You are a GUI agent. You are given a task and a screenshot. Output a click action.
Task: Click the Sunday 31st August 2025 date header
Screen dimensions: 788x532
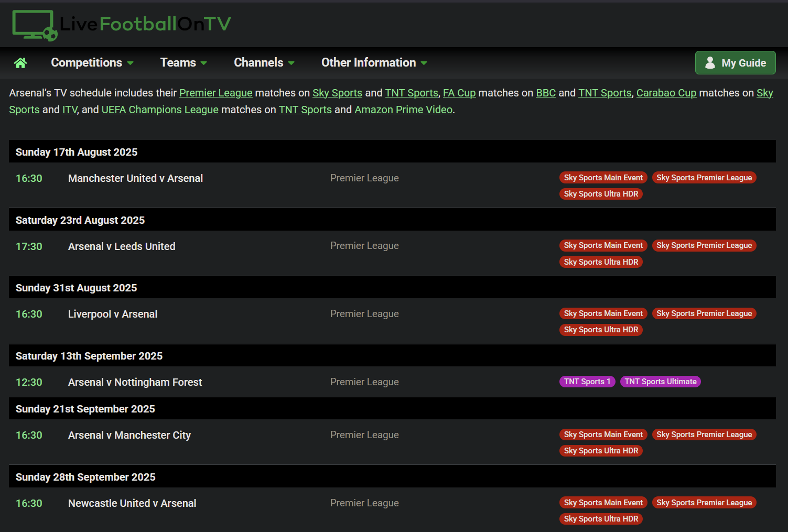point(392,287)
